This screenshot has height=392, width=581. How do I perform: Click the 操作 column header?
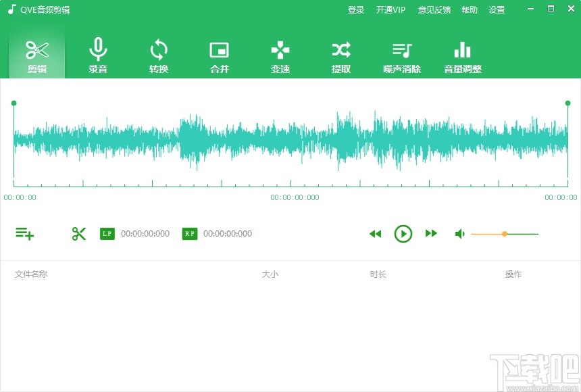513,274
